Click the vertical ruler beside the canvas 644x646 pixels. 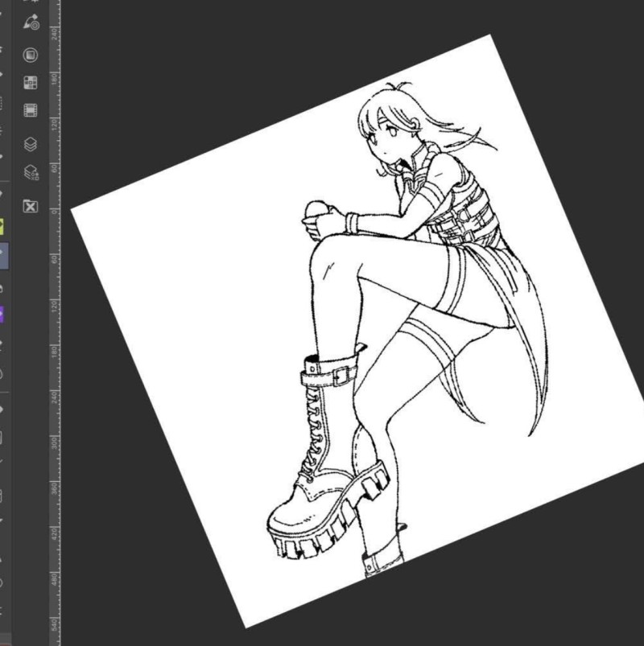[56, 323]
